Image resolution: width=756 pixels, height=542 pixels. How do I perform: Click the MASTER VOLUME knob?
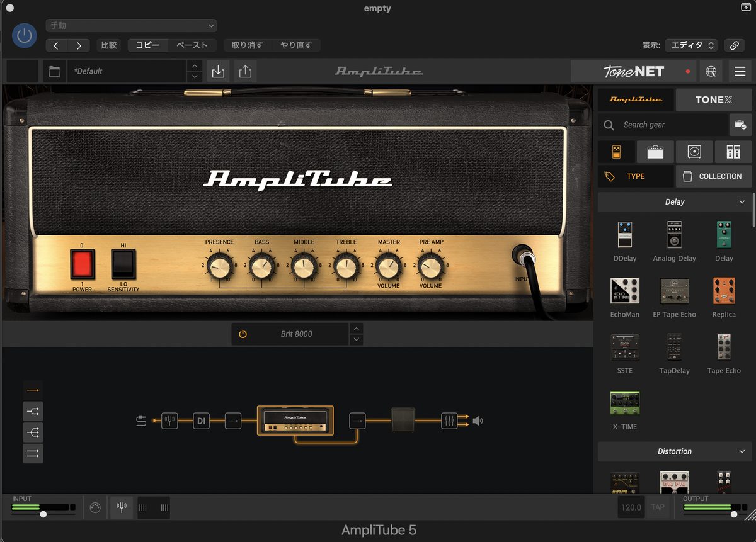click(x=388, y=266)
